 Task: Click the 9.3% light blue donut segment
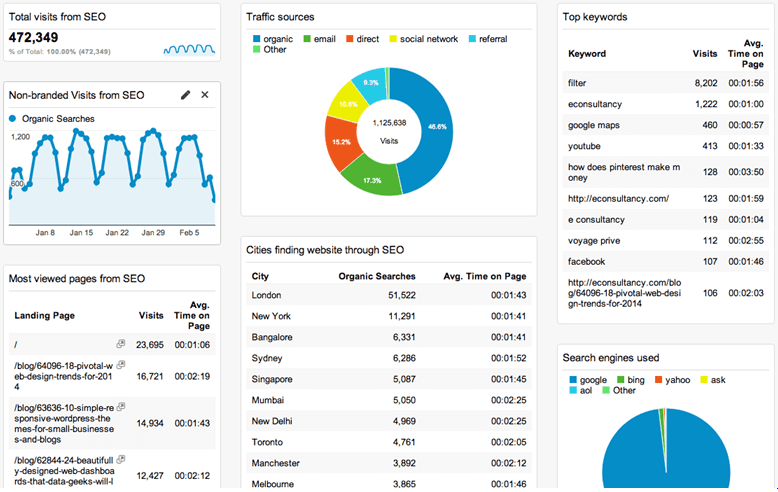[x=371, y=83]
